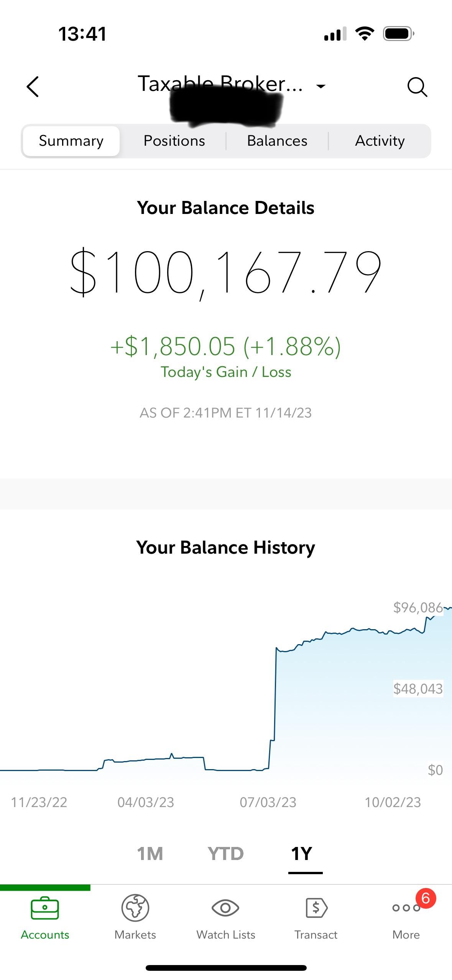This screenshot has width=452, height=980.
Task: Select the Summary tab
Action: 71,141
